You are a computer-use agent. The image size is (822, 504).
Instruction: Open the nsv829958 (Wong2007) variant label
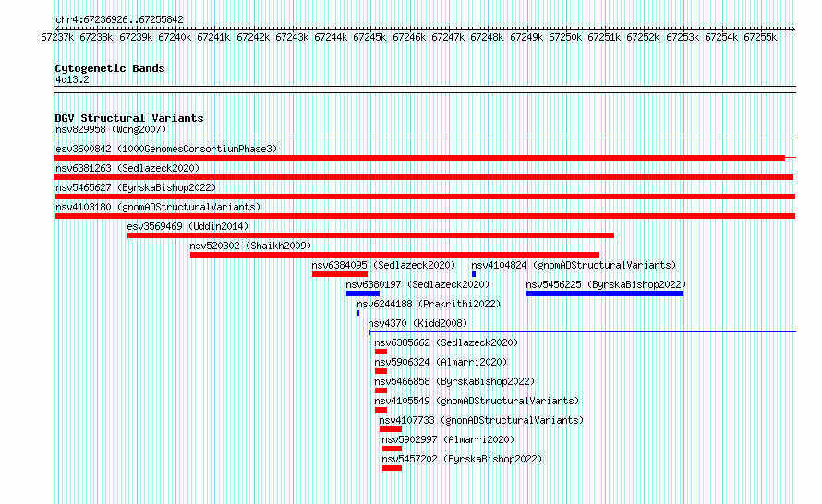(111, 129)
